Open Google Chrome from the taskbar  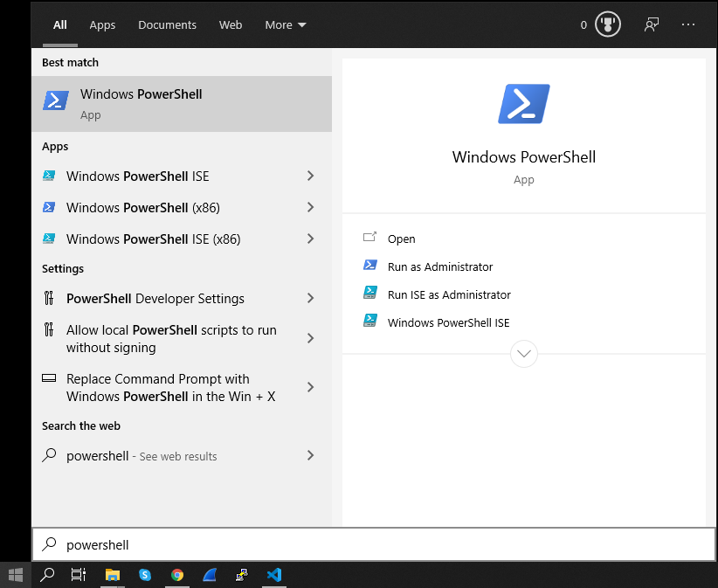tap(177, 575)
